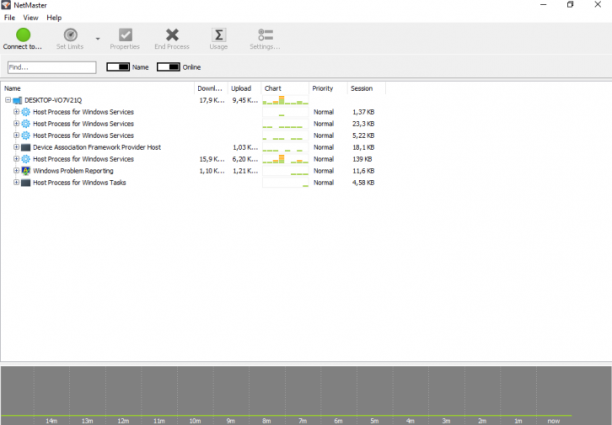Expand Device Association Framework Provider Host
This screenshot has width=612, height=425.
click(16, 147)
